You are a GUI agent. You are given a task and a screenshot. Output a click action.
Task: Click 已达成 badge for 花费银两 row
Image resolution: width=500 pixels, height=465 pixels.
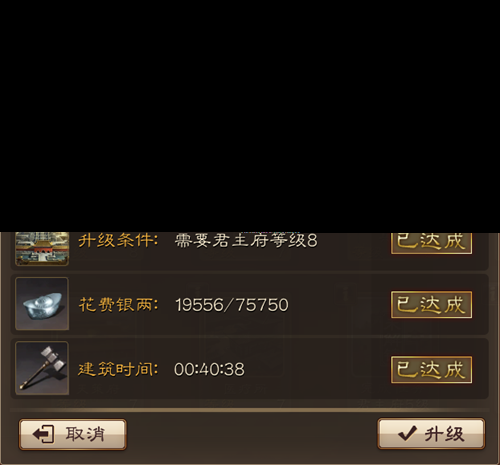431,305
